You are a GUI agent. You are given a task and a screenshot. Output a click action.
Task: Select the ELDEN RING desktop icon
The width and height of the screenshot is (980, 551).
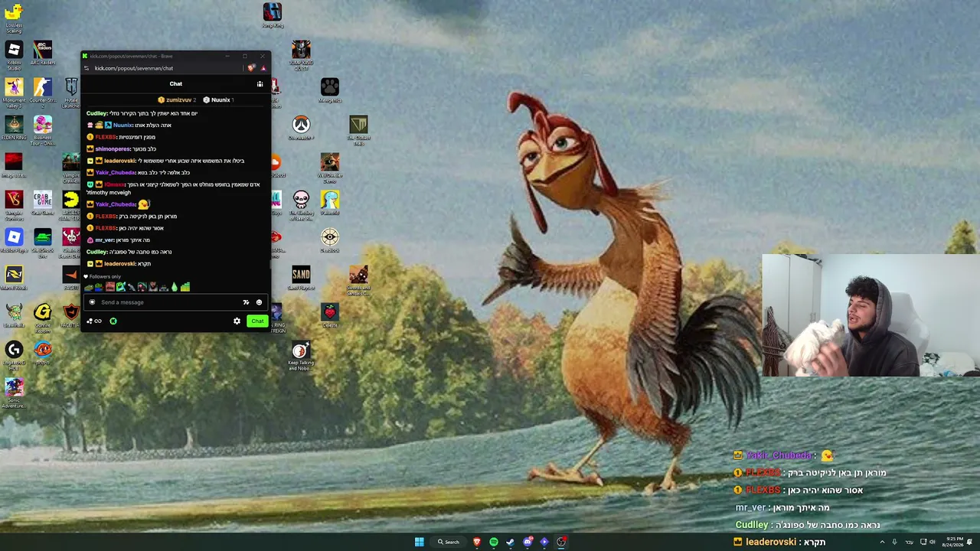click(x=14, y=127)
